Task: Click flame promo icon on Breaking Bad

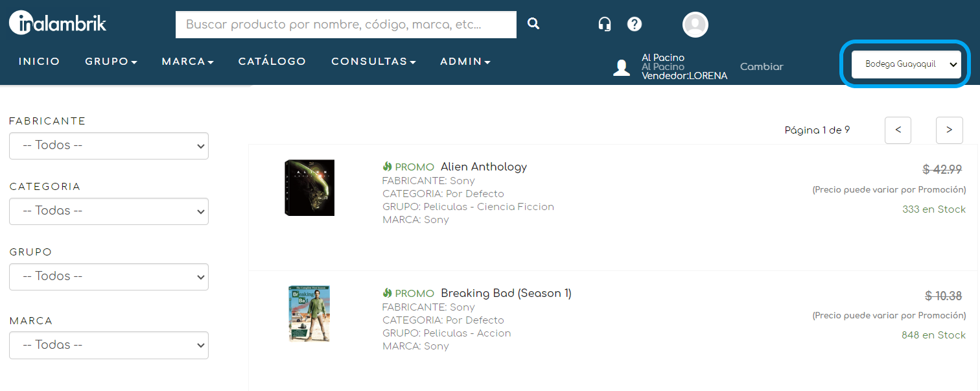Action: [x=388, y=293]
